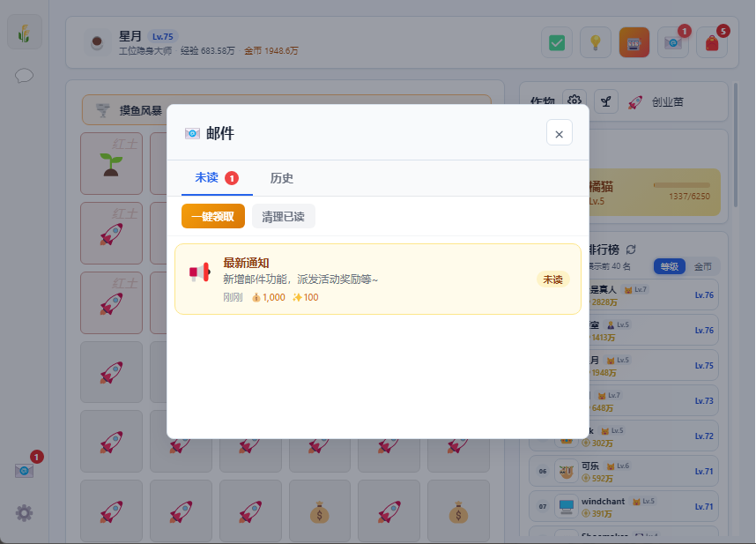The width and height of the screenshot is (756, 544).
Task: Switch to the 历史 tab
Action: point(282,178)
